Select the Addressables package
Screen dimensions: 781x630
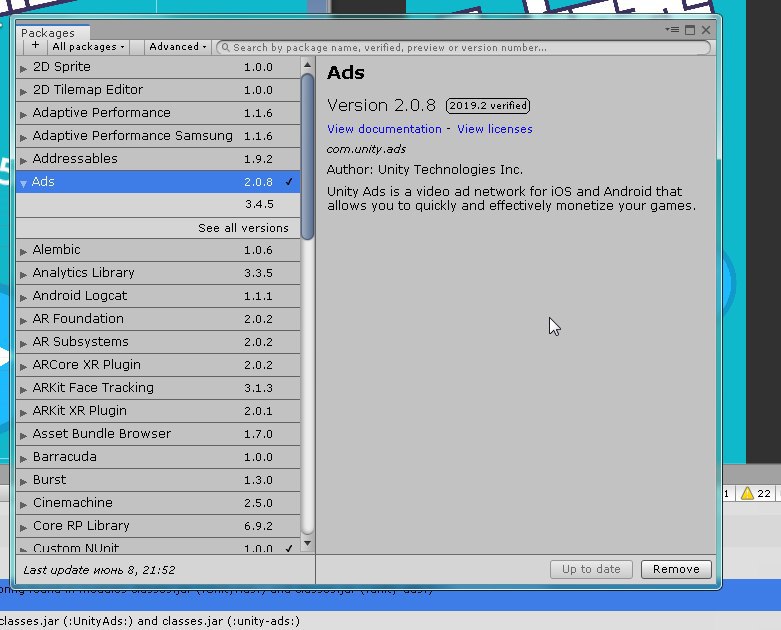click(x=158, y=158)
